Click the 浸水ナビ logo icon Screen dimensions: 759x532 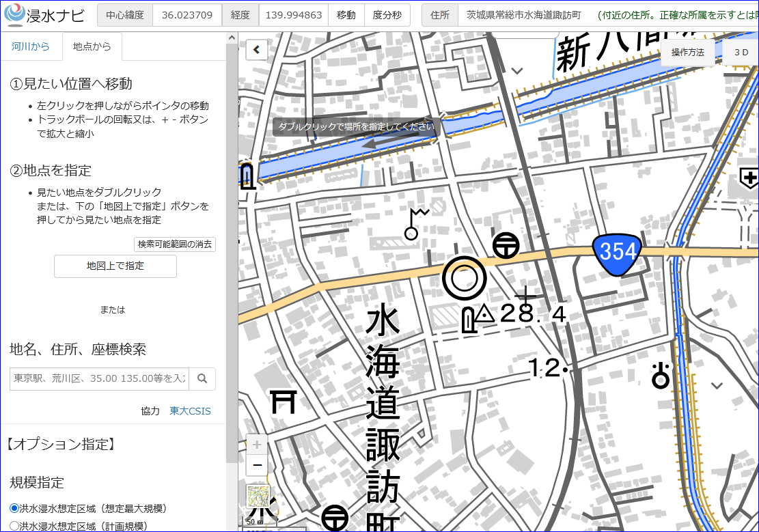click(x=14, y=14)
